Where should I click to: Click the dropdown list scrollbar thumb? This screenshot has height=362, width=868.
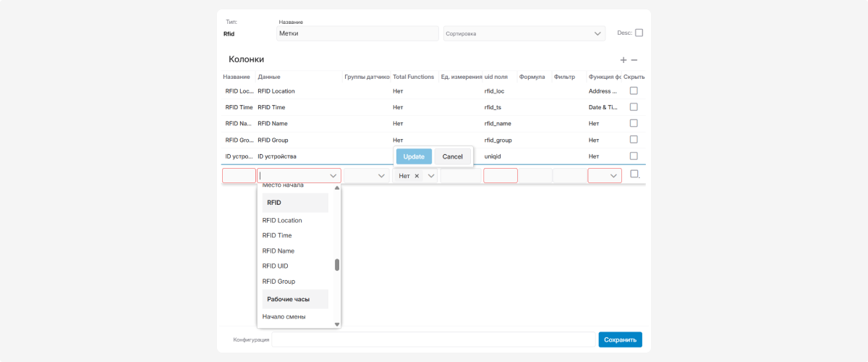337,265
